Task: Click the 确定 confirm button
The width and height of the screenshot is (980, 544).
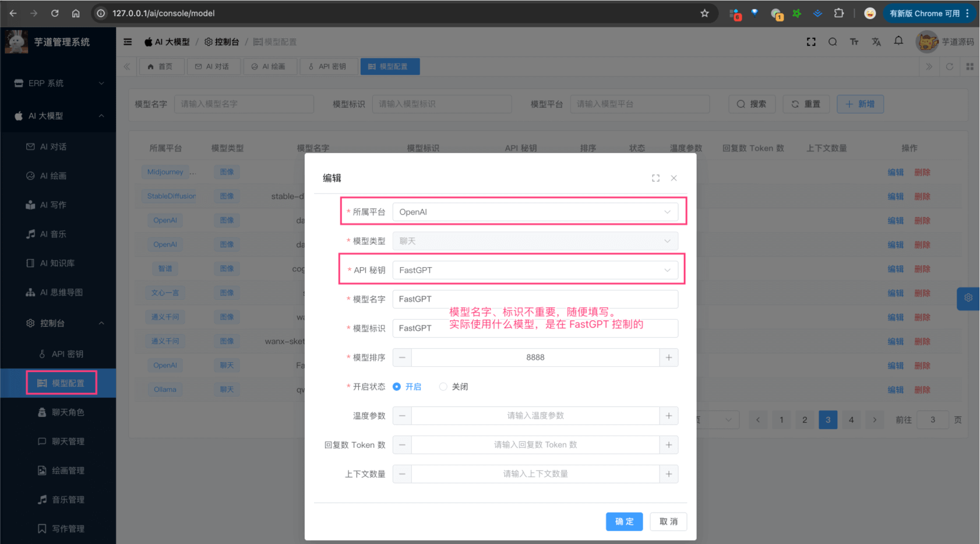Action: tap(624, 521)
